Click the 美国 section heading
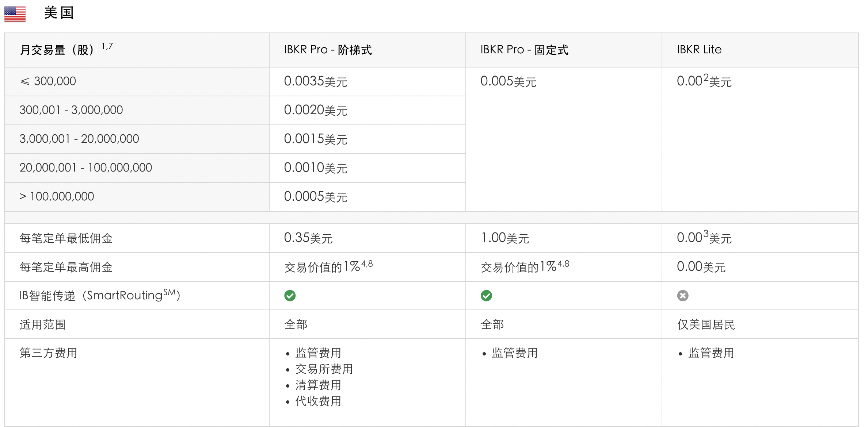 59,13
